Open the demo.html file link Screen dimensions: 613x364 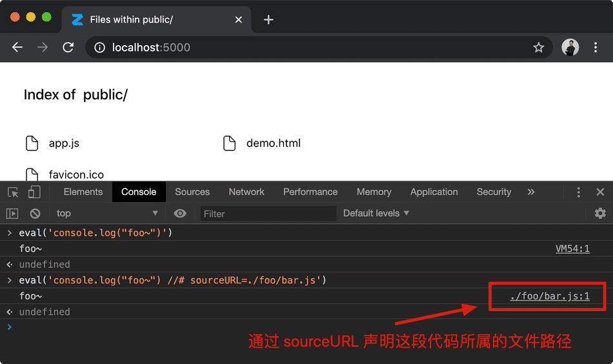273,143
